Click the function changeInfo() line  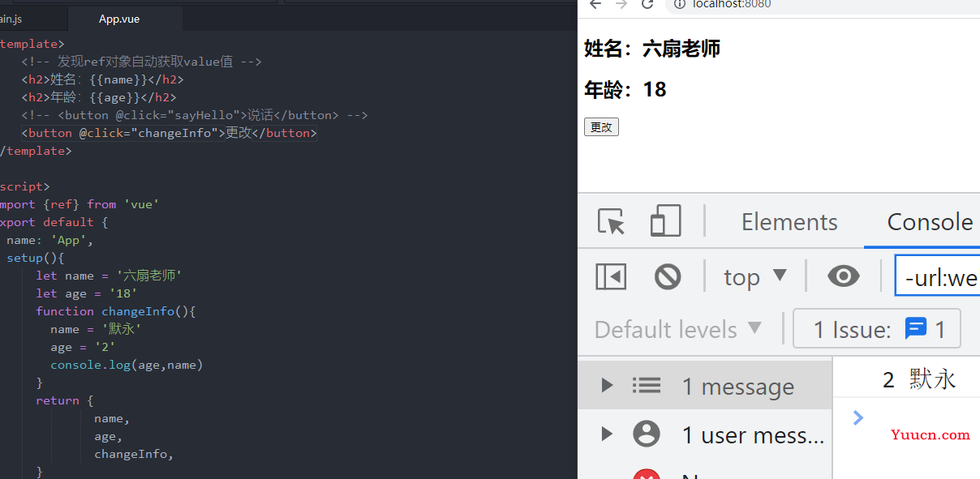coord(116,311)
